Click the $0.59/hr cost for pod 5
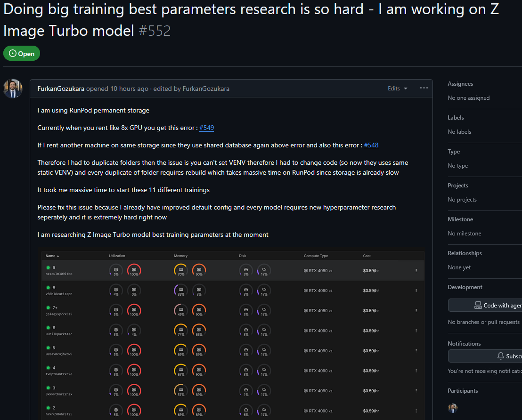The image size is (522, 420). point(371,351)
